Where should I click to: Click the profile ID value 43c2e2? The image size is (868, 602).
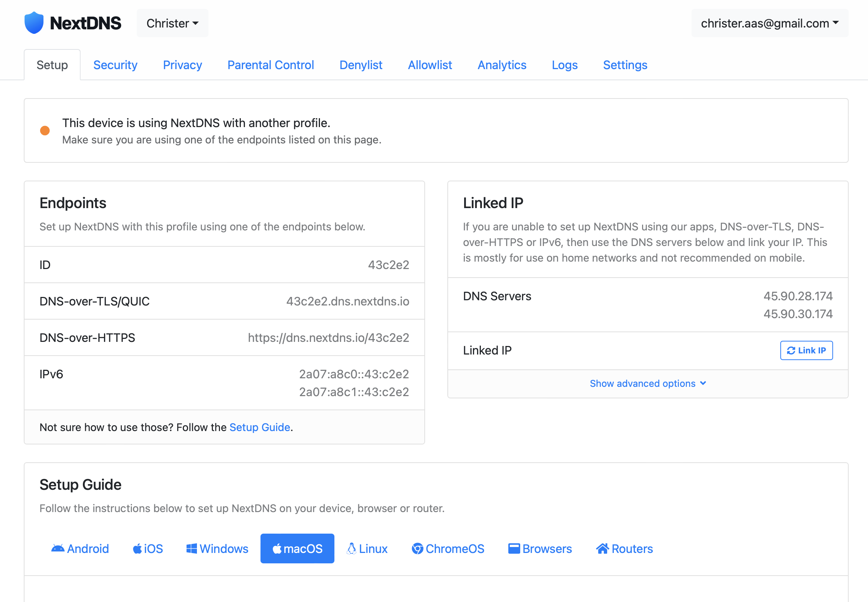tap(388, 265)
